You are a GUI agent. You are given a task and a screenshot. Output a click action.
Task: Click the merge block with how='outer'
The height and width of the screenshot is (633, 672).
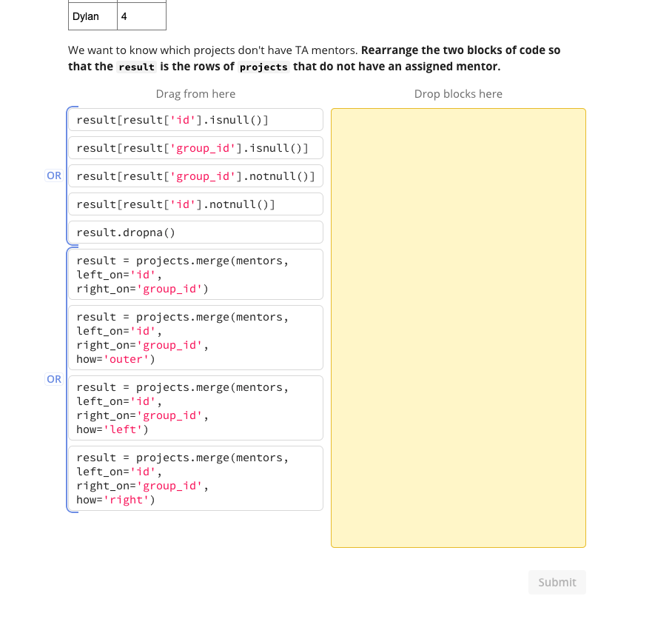[195, 337]
